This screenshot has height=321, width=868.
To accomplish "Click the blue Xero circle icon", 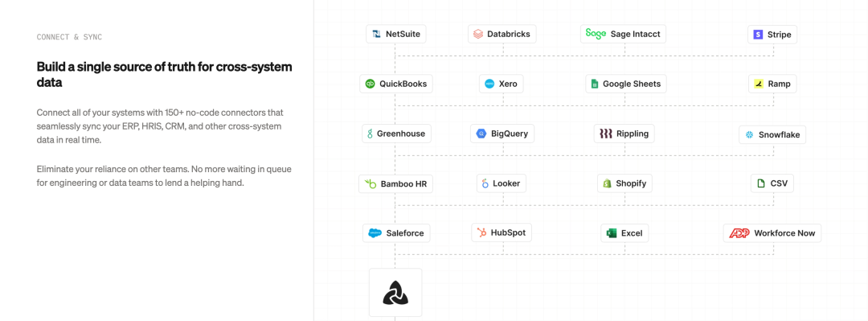I will 489,84.
